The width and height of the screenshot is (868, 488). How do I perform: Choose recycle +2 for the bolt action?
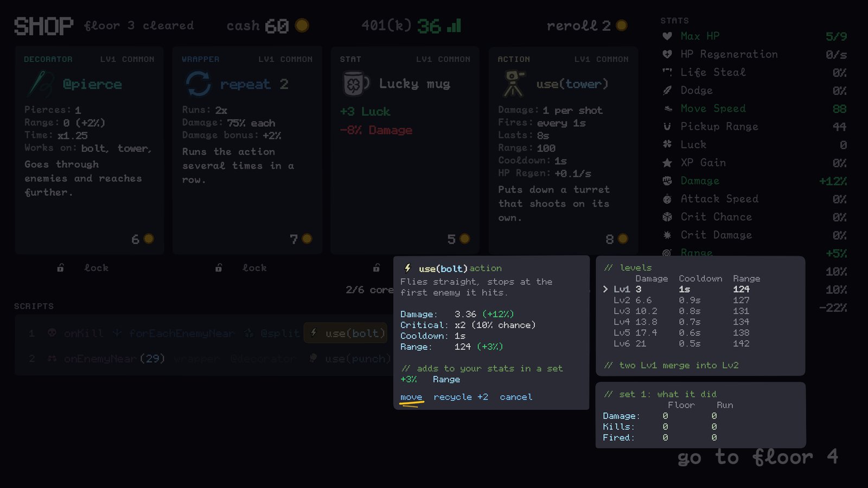pos(461,397)
